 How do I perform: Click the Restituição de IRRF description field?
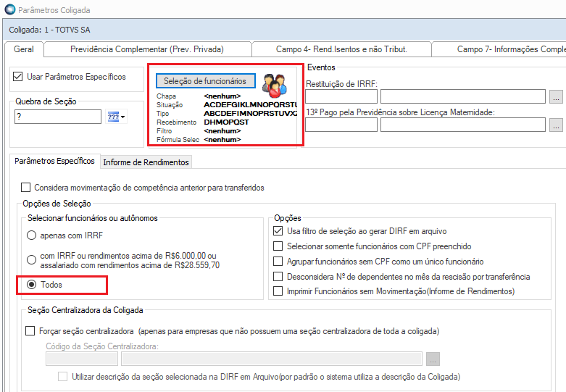pyautogui.click(x=463, y=96)
